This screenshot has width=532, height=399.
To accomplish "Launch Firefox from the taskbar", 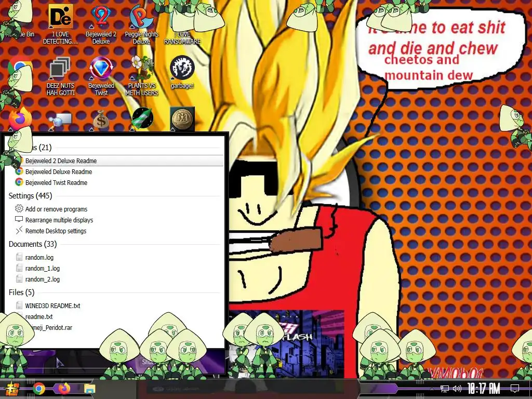I will tap(64, 389).
